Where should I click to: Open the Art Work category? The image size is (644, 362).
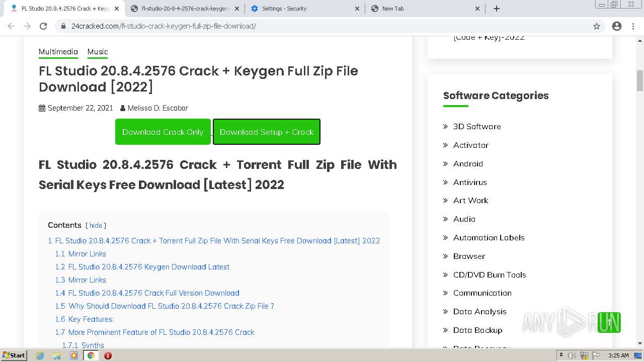tap(471, 201)
